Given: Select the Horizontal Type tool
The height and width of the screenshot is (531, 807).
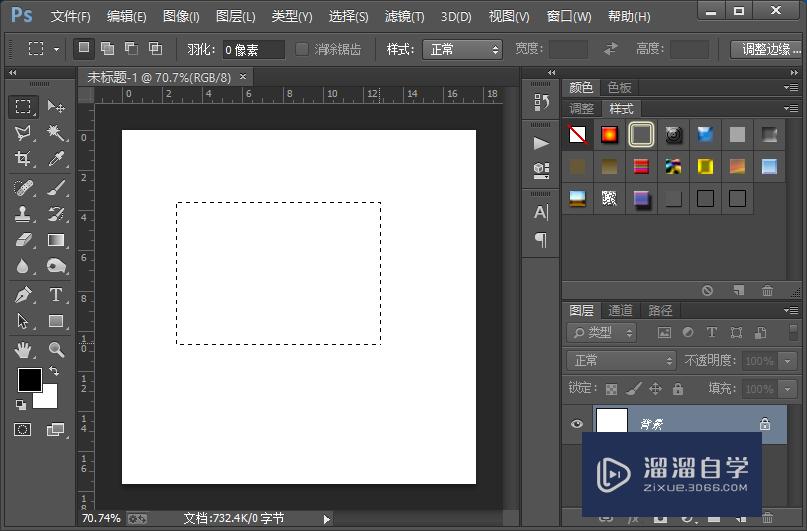Looking at the screenshot, I should (x=56, y=295).
